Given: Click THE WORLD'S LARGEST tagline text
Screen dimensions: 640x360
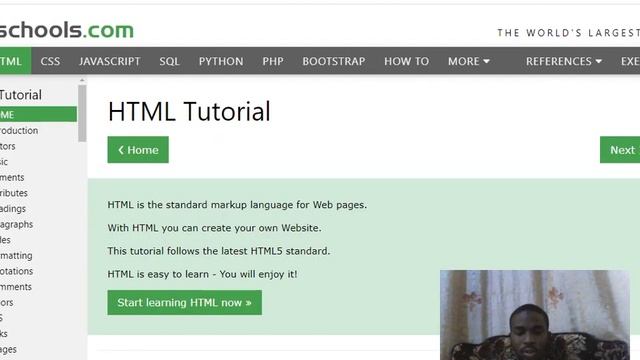Looking at the screenshot, I should coord(569,33).
